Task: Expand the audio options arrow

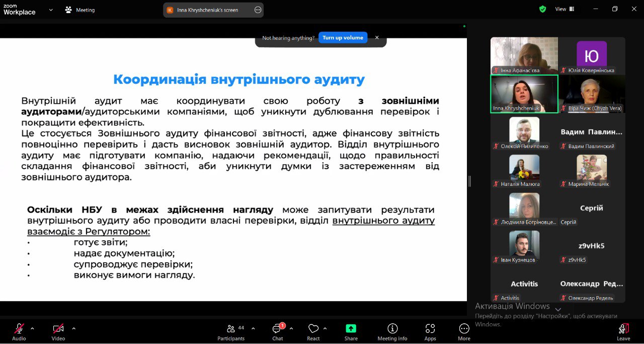Action: (33, 328)
